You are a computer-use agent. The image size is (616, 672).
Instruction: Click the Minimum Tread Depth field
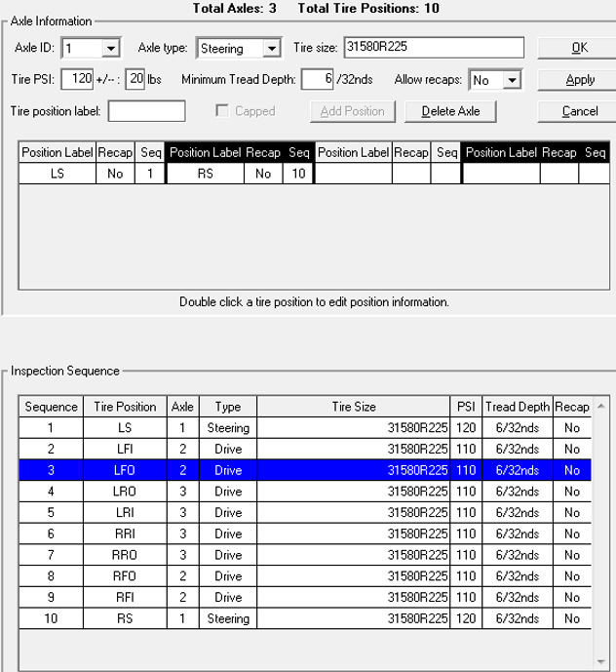tap(317, 79)
